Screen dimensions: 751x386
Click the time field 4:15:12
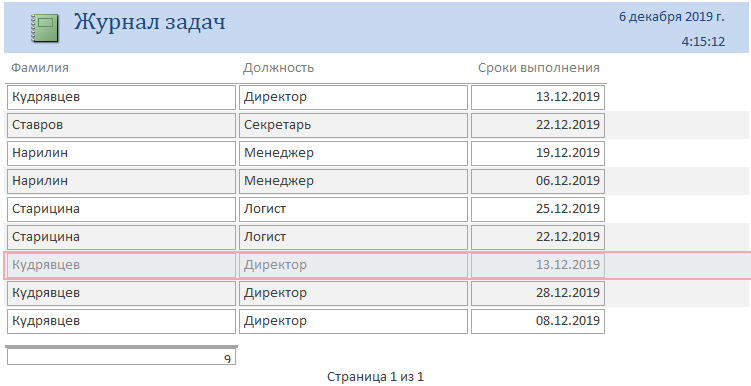(703, 42)
